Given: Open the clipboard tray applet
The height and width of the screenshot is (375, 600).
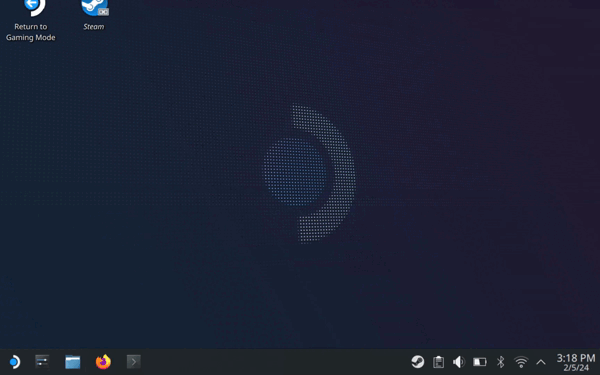Looking at the screenshot, I should [439, 362].
